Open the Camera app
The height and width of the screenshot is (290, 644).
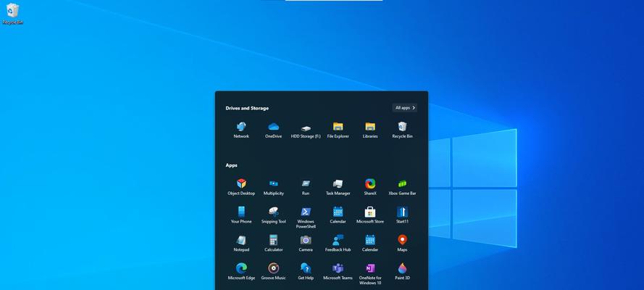pyautogui.click(x=306, y=244)
